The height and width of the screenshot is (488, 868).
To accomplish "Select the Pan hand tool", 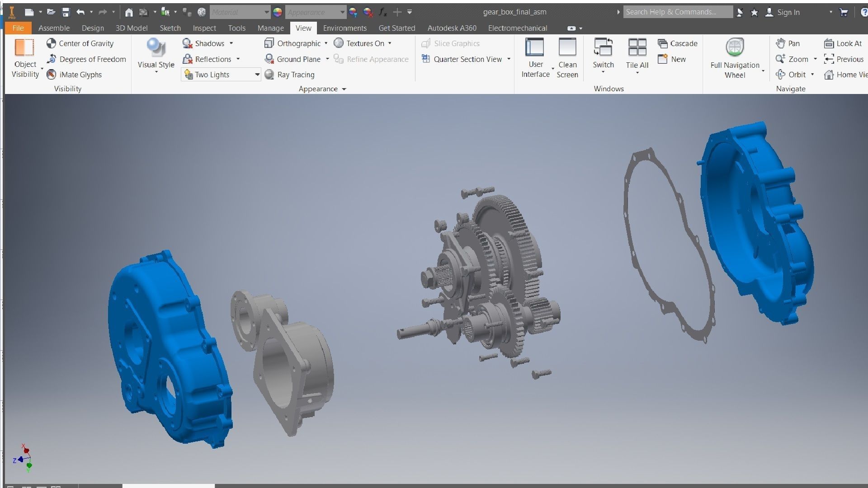I will (x=780, y=43).
